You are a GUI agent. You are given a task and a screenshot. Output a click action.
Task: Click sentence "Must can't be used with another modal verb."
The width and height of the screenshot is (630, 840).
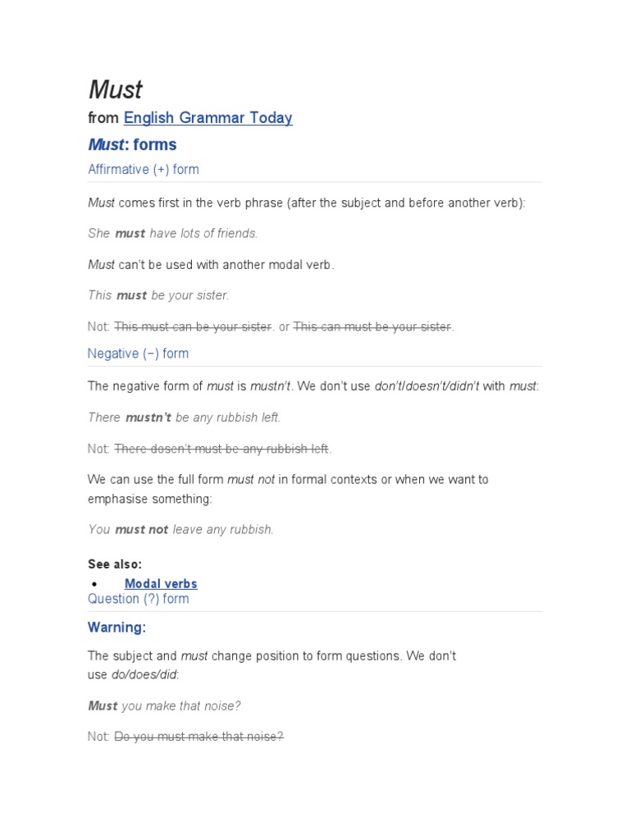click(211, 265)
